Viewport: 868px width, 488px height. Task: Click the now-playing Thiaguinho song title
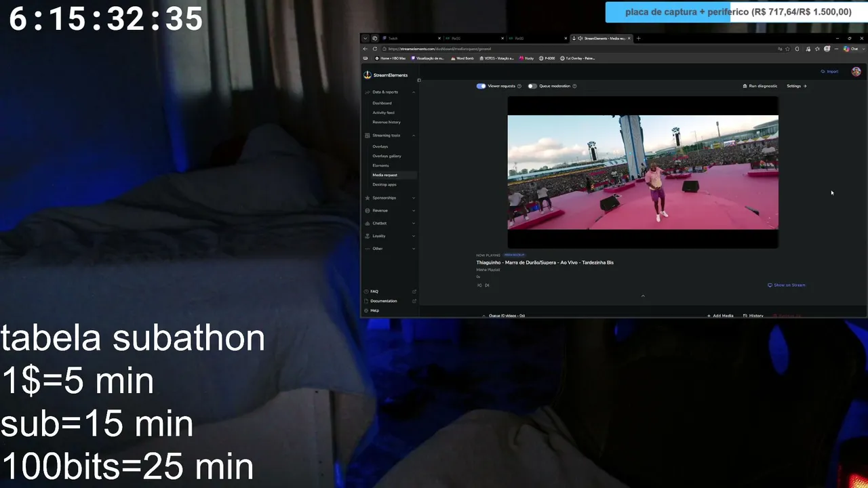click(545, 262)
